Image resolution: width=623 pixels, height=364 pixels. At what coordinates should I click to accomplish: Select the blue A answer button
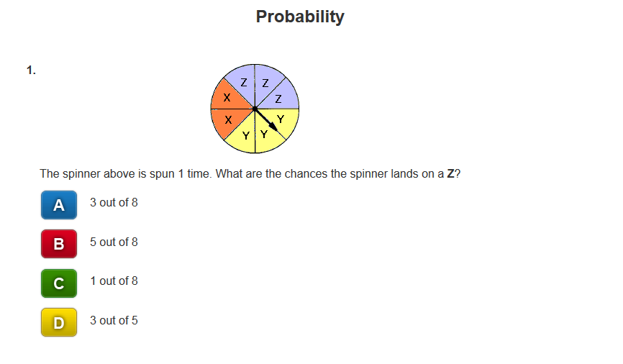59,205
